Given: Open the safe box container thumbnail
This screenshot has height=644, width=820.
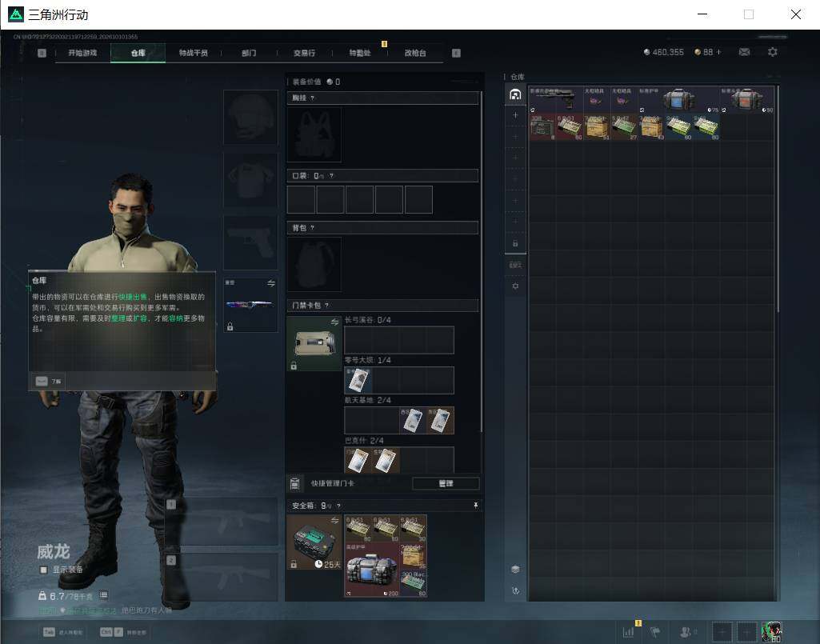Looking at the screenshot, I should coord(314,542).
